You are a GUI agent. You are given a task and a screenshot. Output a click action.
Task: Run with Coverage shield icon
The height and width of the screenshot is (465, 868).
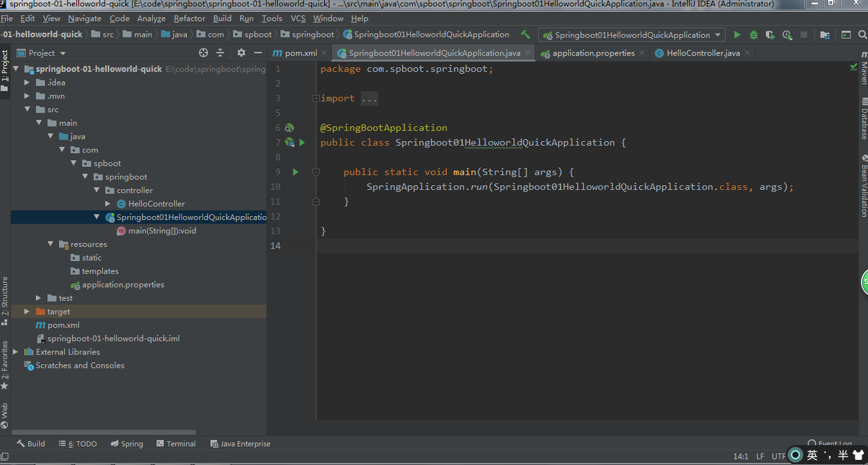pos(770,35)
